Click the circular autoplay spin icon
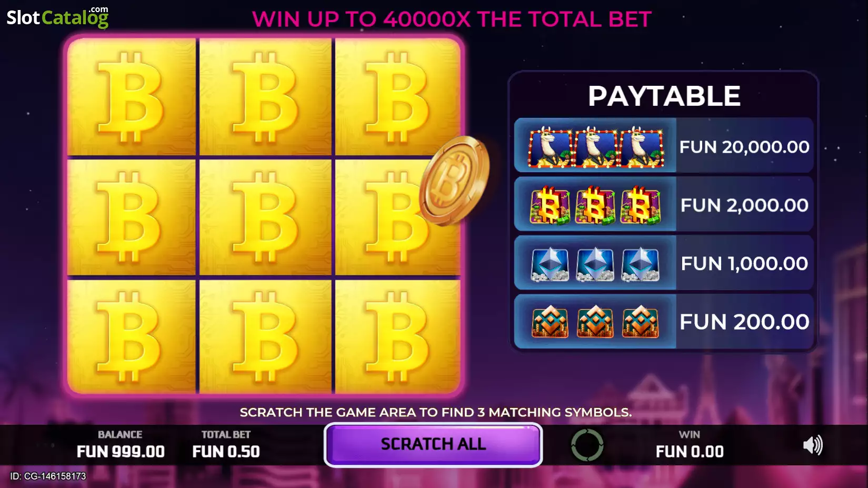Image resolution: width=868 pixels, height=488 pixels. click(x=587, y=445)
